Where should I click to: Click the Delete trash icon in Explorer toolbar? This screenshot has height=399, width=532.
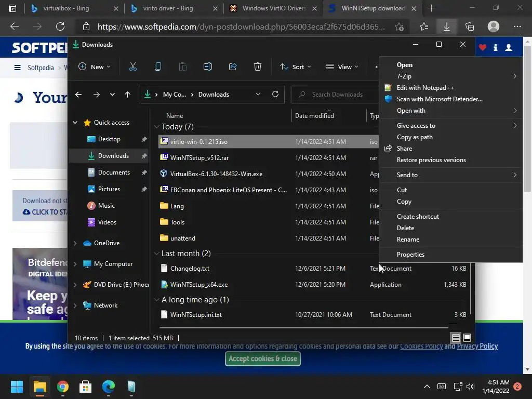[258, 67]
